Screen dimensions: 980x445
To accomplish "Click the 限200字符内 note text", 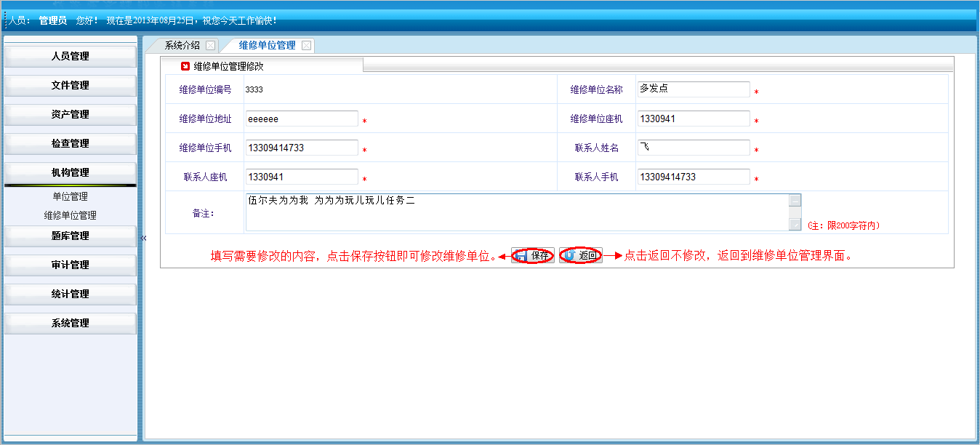I will click(x=844, y=225).
